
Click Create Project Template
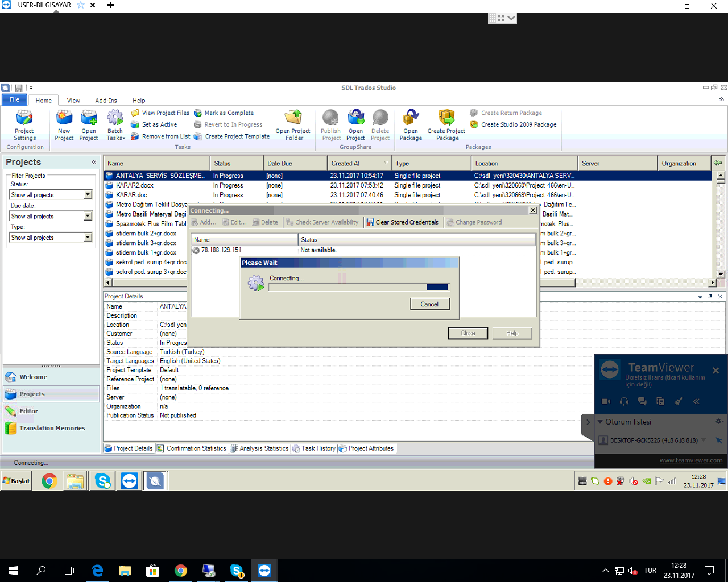(231, 136)
